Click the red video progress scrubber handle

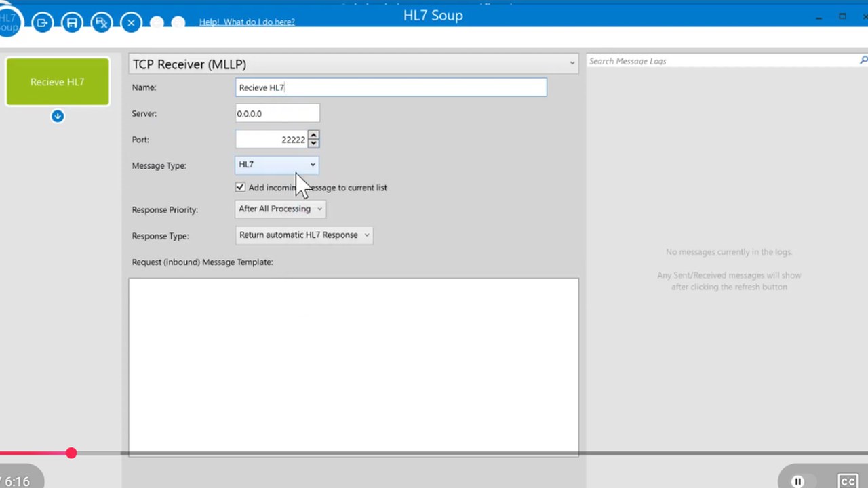(71, 453)
